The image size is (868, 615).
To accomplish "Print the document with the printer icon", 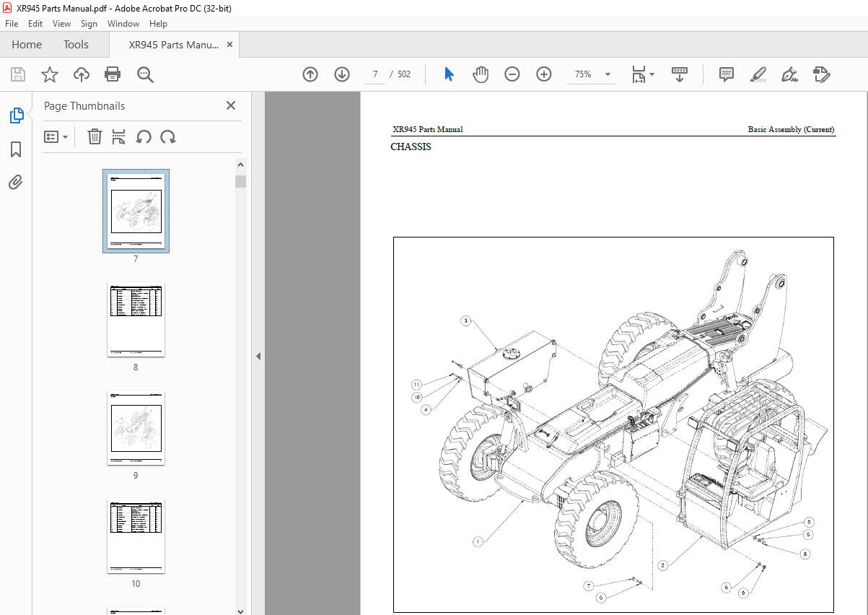I will [x=113, y=74].
